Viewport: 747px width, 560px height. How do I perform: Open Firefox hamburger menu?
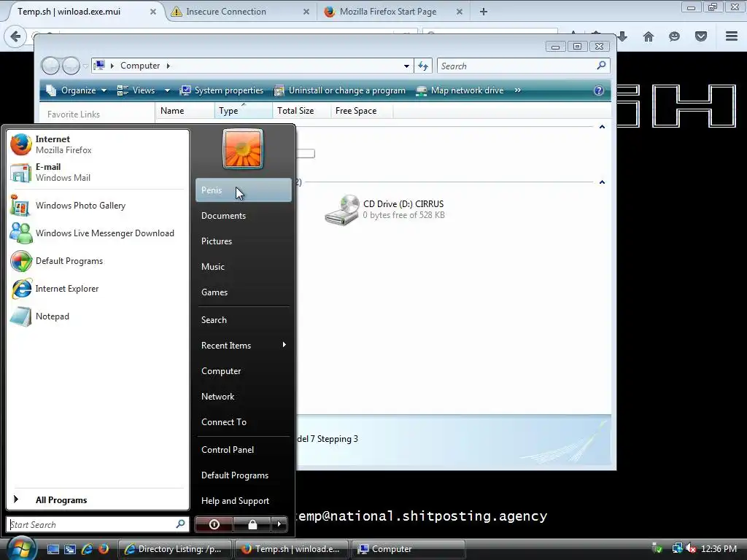click(732, 36)
